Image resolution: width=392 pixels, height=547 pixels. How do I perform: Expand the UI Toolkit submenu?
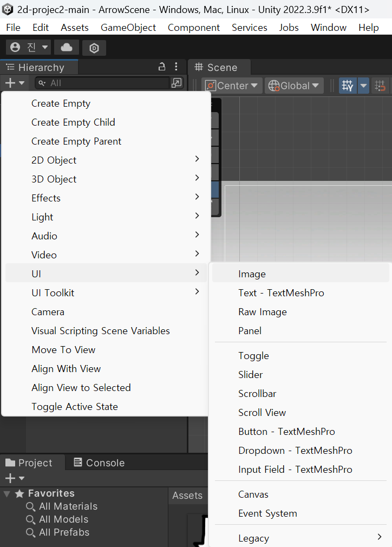[x=106, y=292]
